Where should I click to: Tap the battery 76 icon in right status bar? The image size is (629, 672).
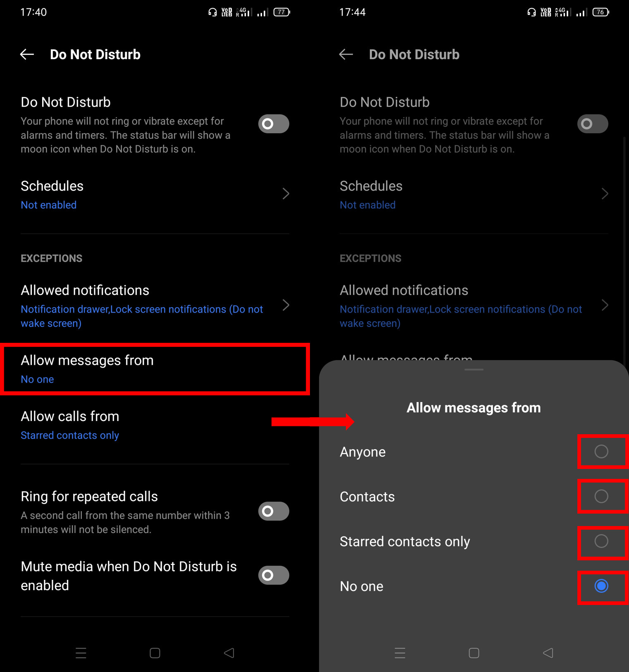pos(601,12)
